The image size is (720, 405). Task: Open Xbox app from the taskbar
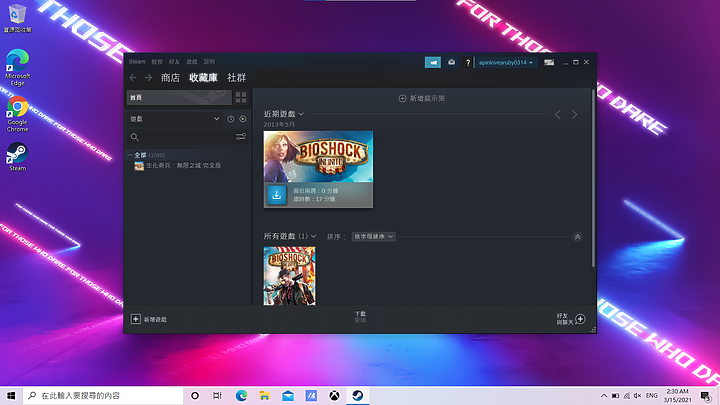pos(334,395)
